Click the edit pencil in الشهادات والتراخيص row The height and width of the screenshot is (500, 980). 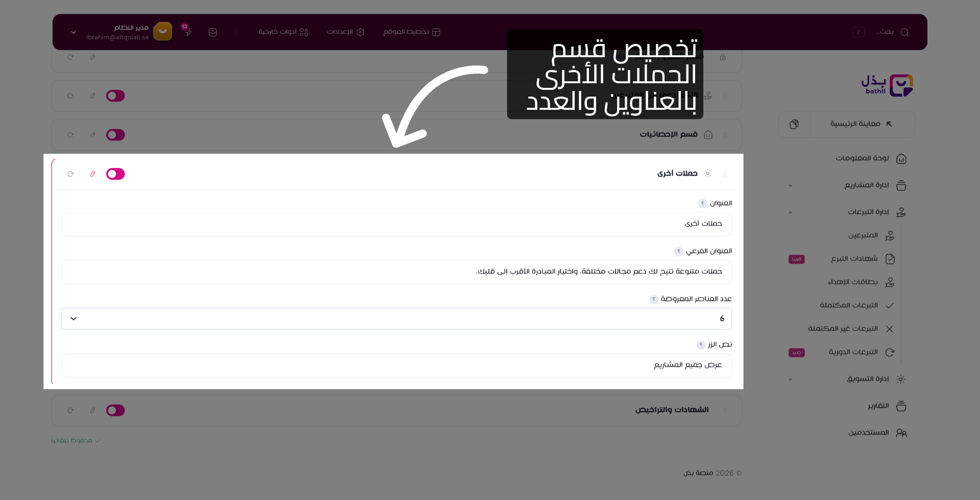[x=92, y=411]
